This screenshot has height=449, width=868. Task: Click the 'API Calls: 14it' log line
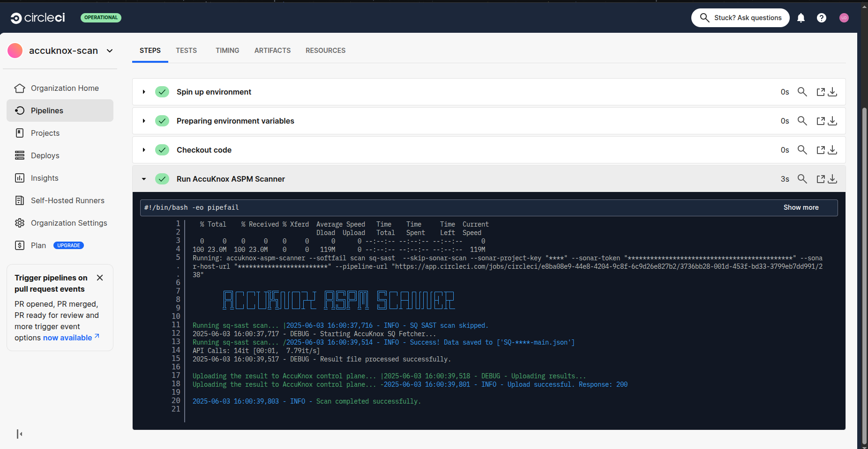tap(256, 351)
